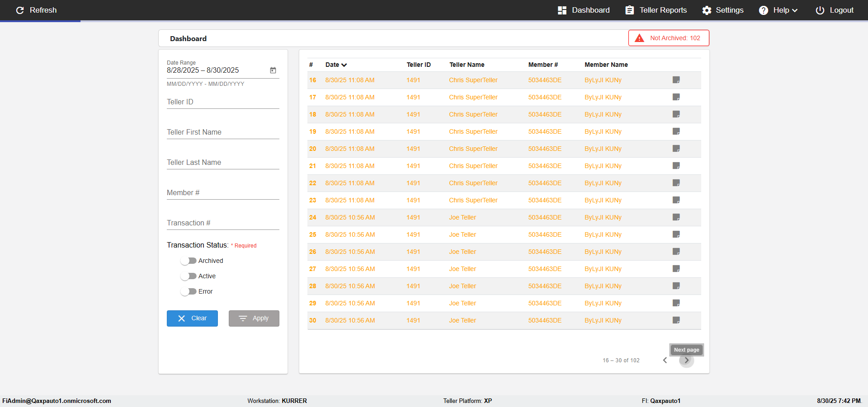Open note icon for row 20
The image size is (868, 407).
pos(676,149)
